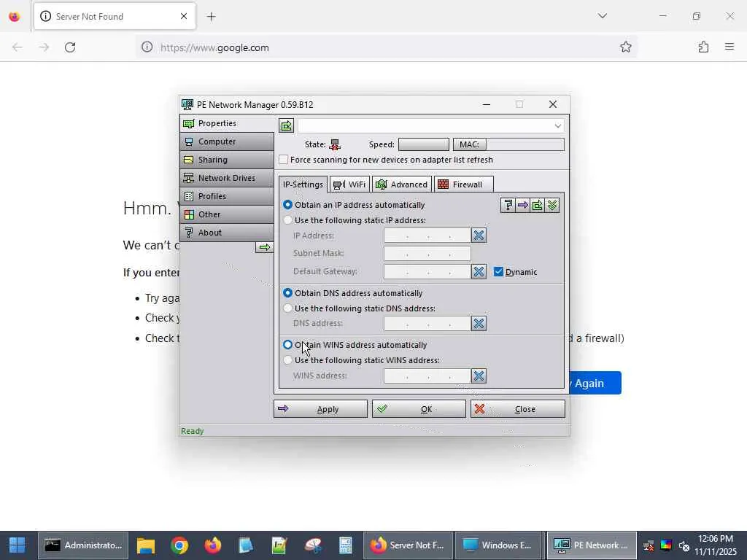747x560 pixels.
Task: Launch Chrome from the taskbar
Action: [x=179, y=545]
